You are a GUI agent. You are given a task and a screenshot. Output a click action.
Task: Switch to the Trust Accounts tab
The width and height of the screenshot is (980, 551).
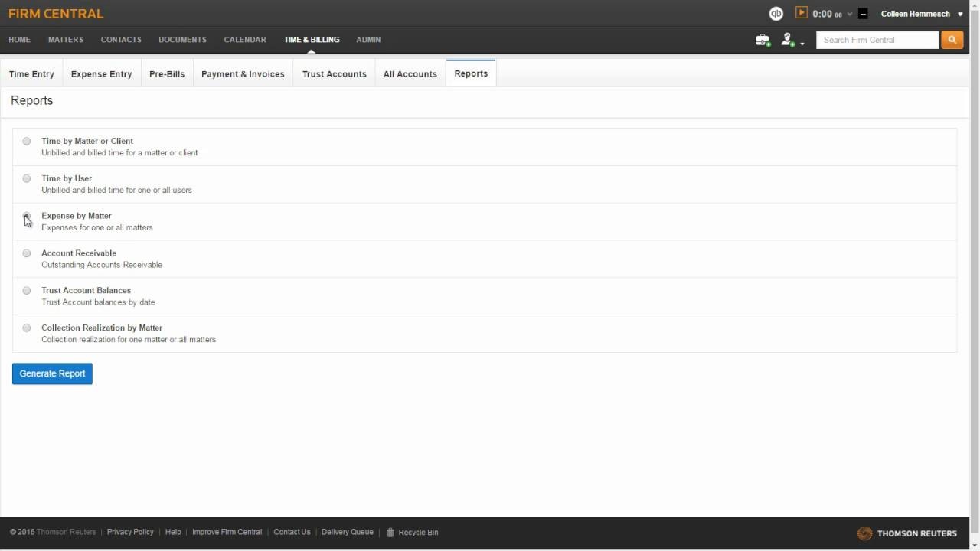(x=334, y=74)
